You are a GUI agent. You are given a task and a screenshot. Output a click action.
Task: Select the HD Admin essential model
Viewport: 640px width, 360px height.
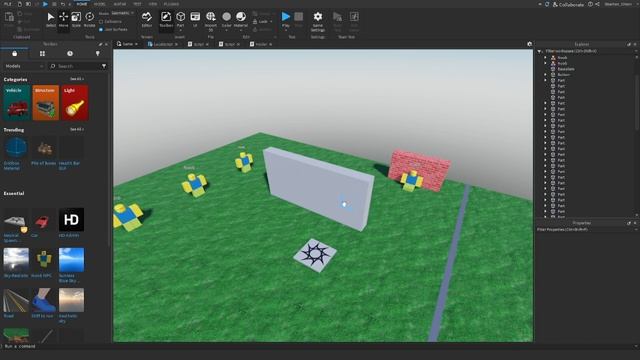(71, 223)
